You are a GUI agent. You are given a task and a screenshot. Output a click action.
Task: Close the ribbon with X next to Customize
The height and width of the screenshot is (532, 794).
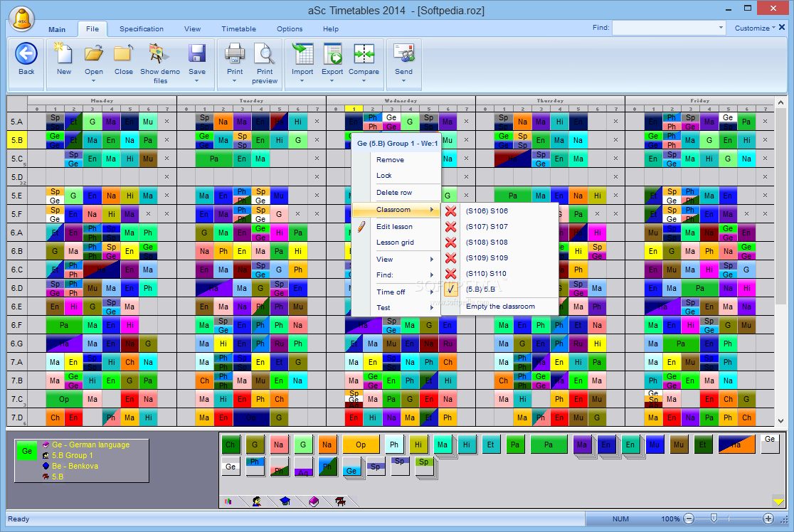point(783,27)
